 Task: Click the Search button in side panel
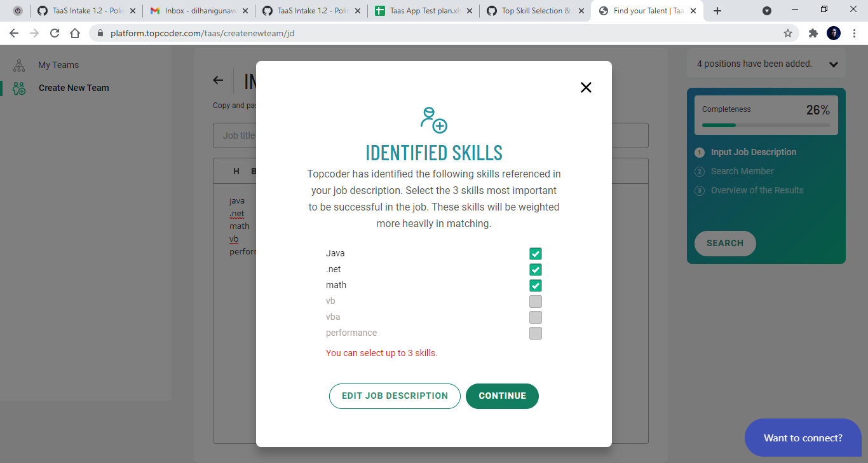pyautogui.click(x=725, y=243)
